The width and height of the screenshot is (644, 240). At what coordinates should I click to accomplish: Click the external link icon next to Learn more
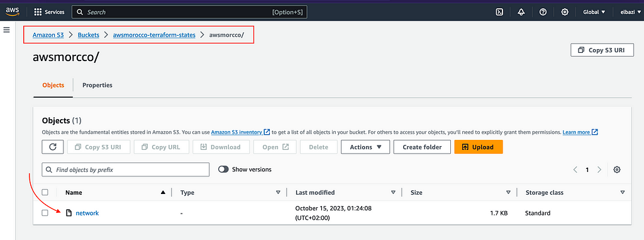click(595, 132)
